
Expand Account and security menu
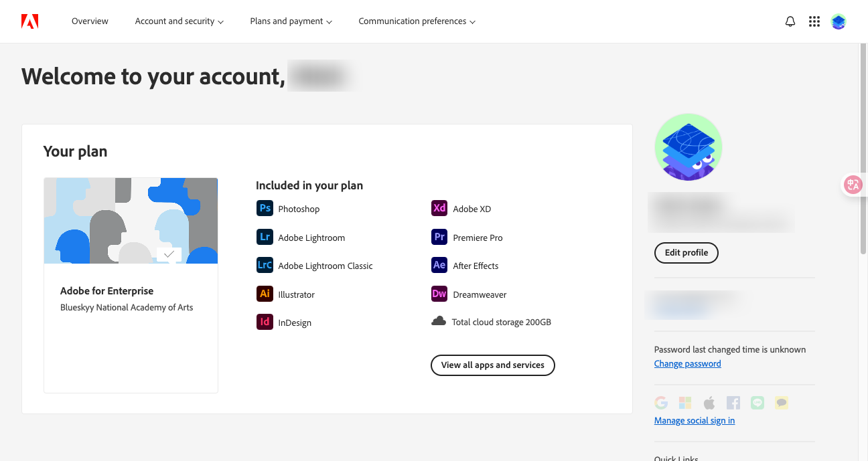pos(179,21)
